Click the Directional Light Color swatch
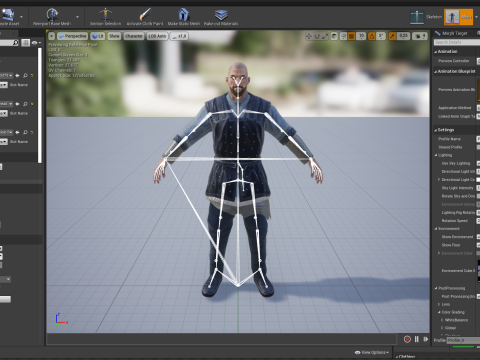480x360 pixels. click(x=478, y=180)
